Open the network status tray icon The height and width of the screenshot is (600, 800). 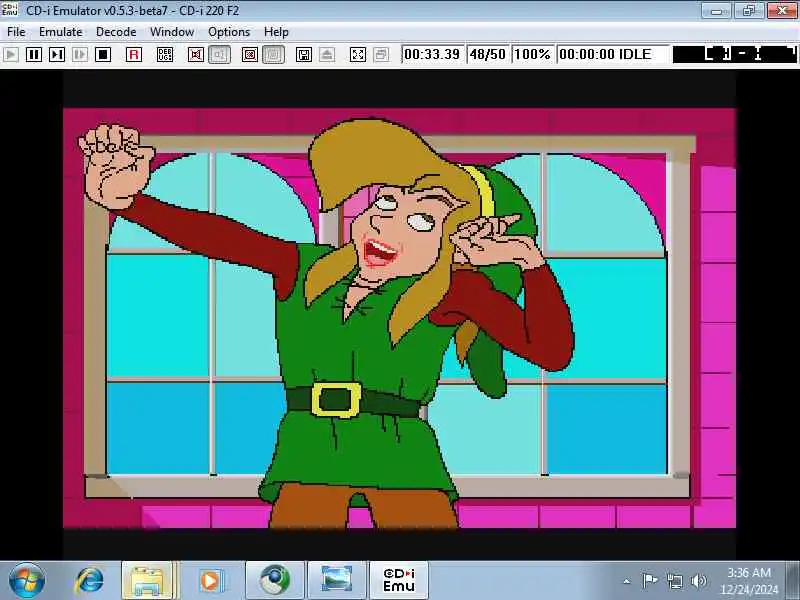tap(674, 581)
